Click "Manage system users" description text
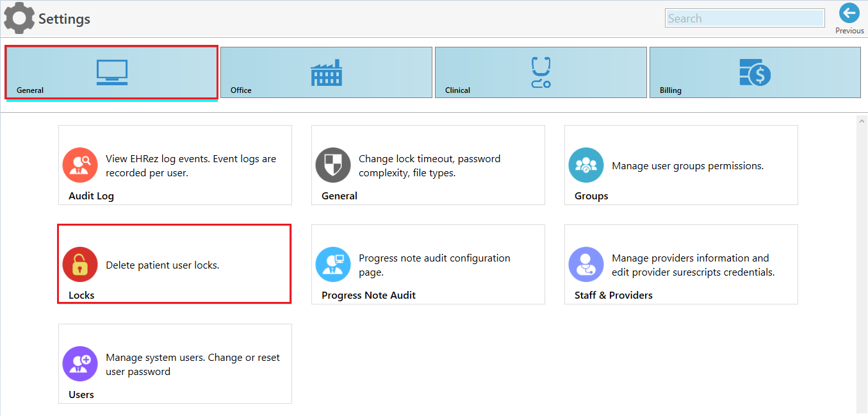The height and width of the screenshot is (416, 868). coord(193,364)
